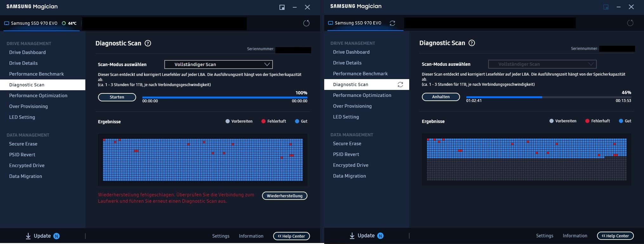Click the Starten button in left window

(117, 97)
